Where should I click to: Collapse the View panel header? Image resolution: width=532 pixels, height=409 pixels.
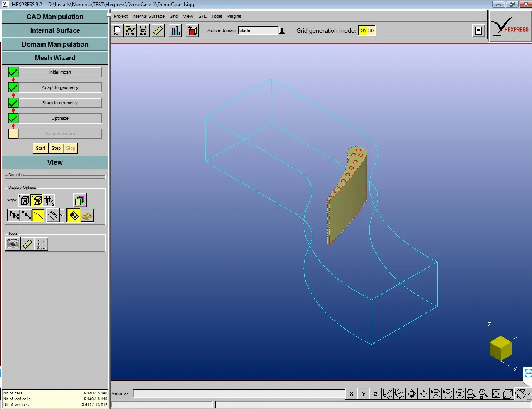(55, 163)
